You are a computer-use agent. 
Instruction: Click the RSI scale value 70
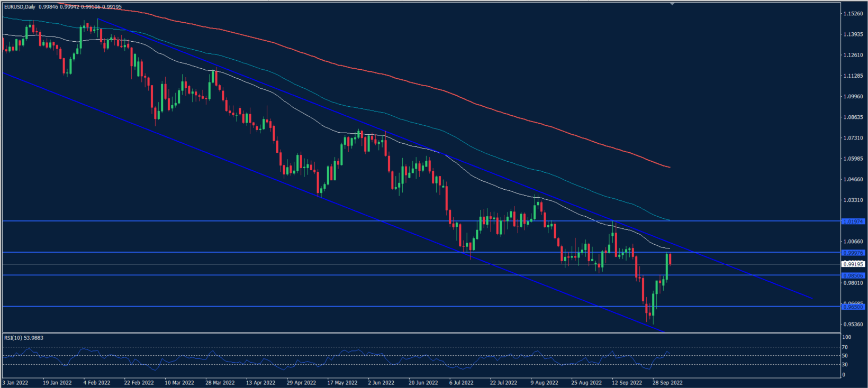click(x=845, y=348)
